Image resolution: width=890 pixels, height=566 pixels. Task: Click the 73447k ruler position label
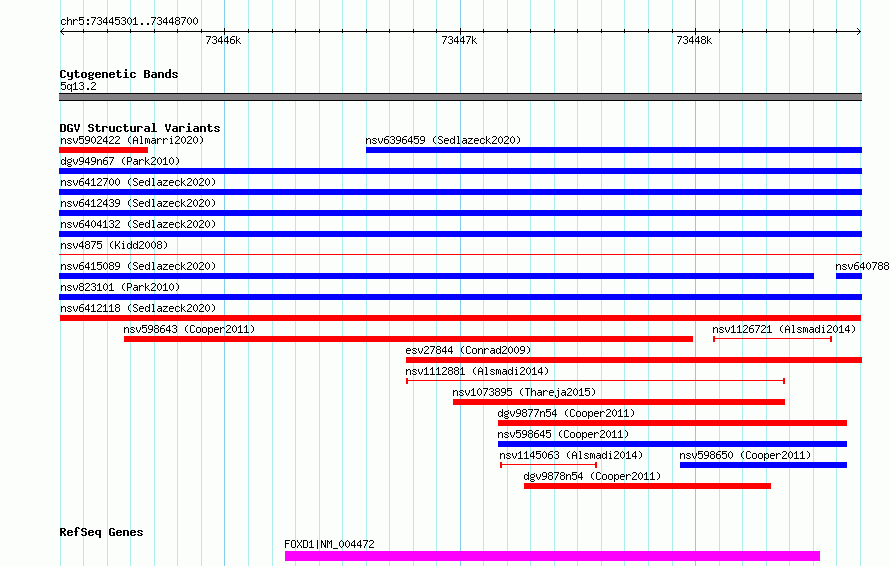pos(459,40)
